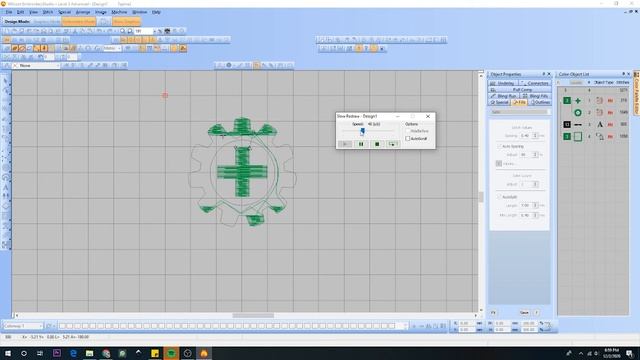Click the first orange digitizing tool icon
The image size is (640, 360).
click(15, 48)
